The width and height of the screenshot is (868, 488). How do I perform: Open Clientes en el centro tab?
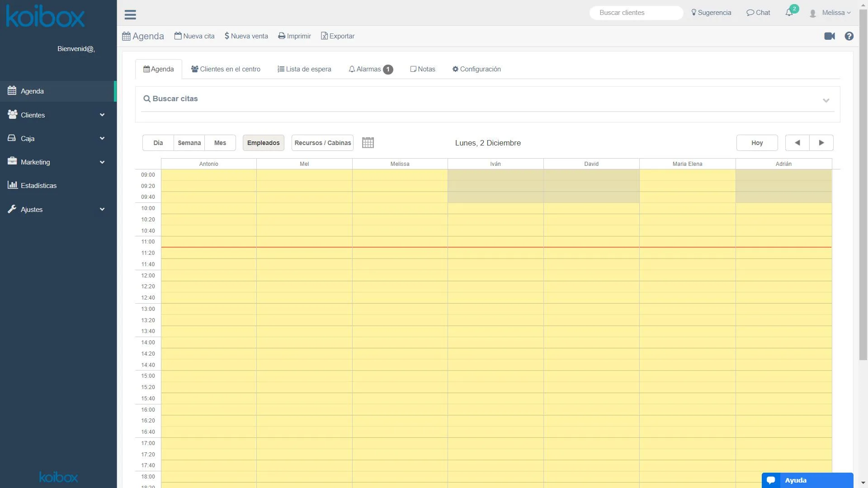(226, 69)
